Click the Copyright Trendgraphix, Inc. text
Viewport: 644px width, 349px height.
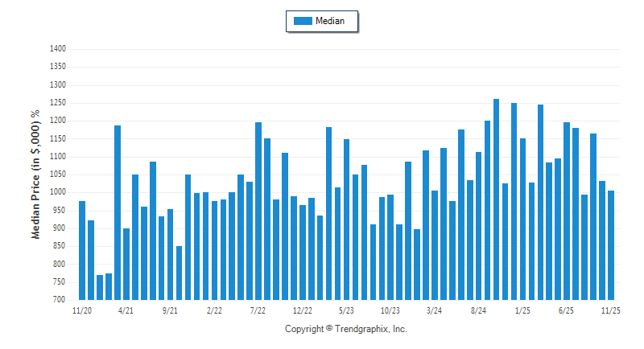(346, 329)
